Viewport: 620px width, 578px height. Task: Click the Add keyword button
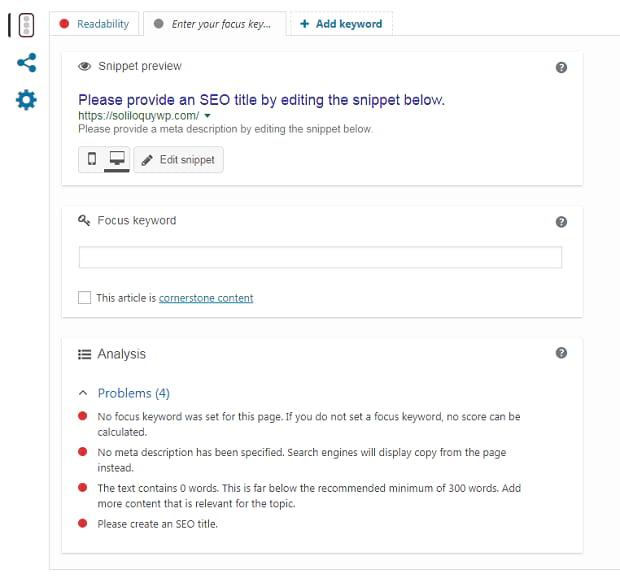point(341,24)
